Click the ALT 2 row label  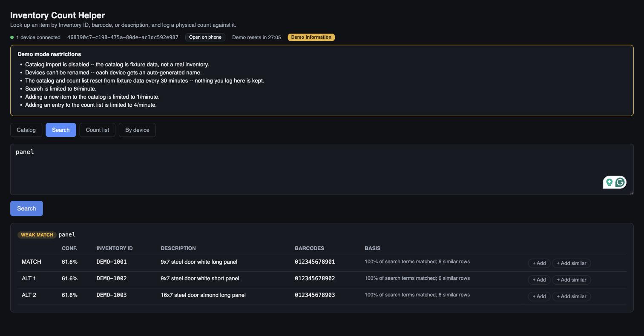pos(29,295)
